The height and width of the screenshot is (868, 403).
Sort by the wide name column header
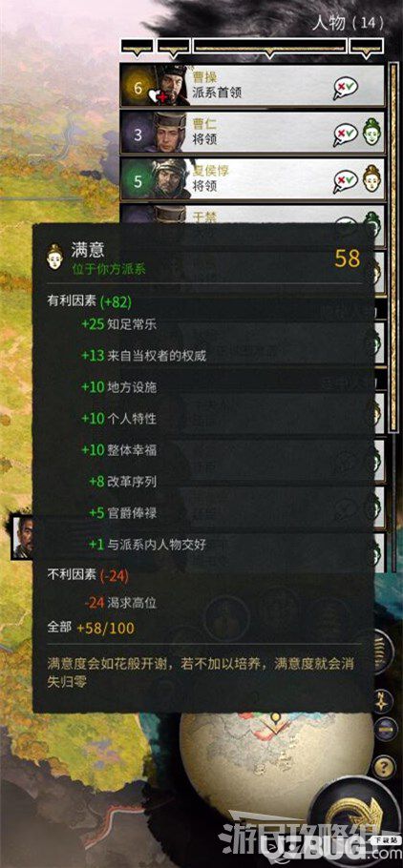tap(269, 48)
